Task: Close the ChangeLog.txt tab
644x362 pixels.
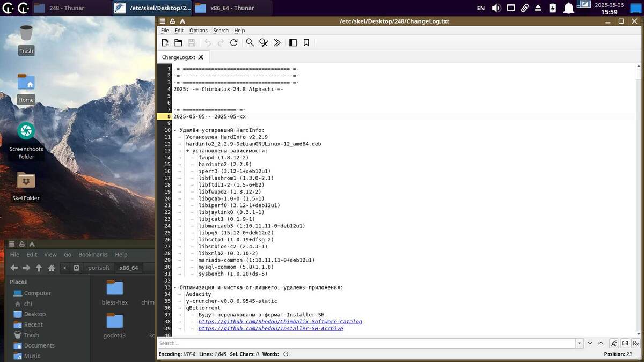Action: coord(201,57)
